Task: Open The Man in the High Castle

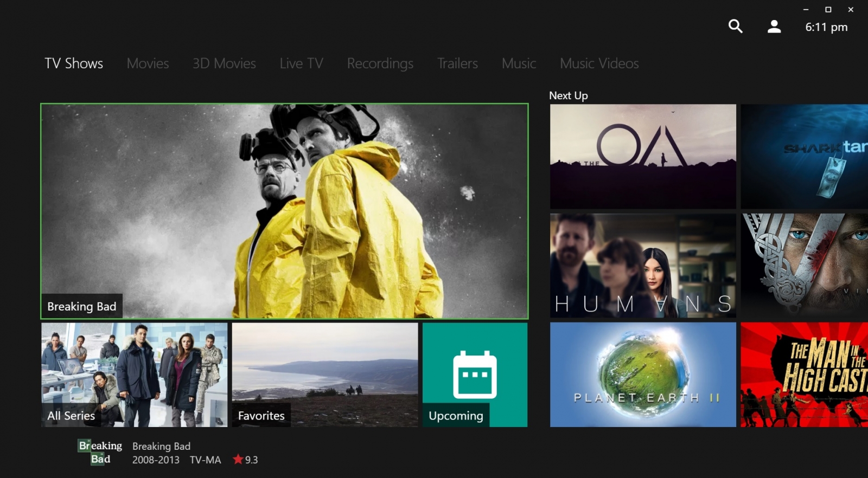Action: pos(805,375)
